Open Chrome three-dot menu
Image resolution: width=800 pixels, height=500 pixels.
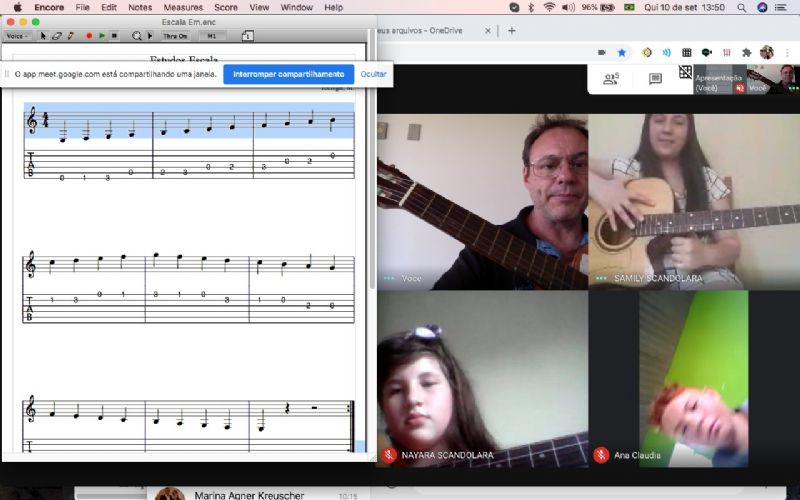(787, 52)
